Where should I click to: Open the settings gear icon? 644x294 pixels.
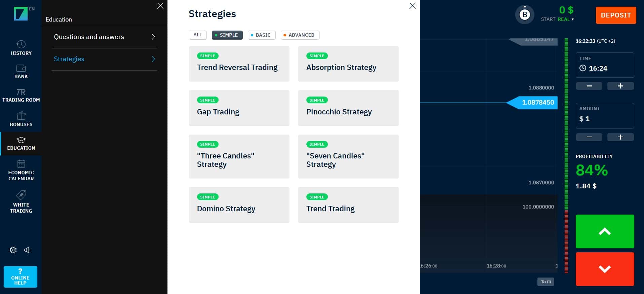13,250
